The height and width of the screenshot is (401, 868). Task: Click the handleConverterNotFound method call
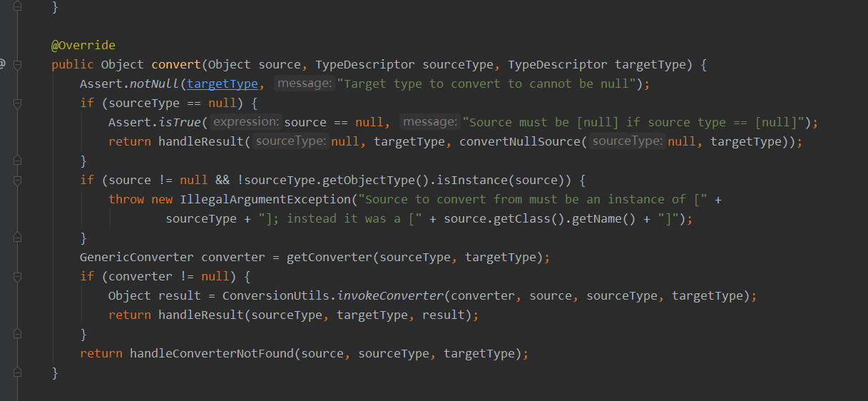(212, 353)
